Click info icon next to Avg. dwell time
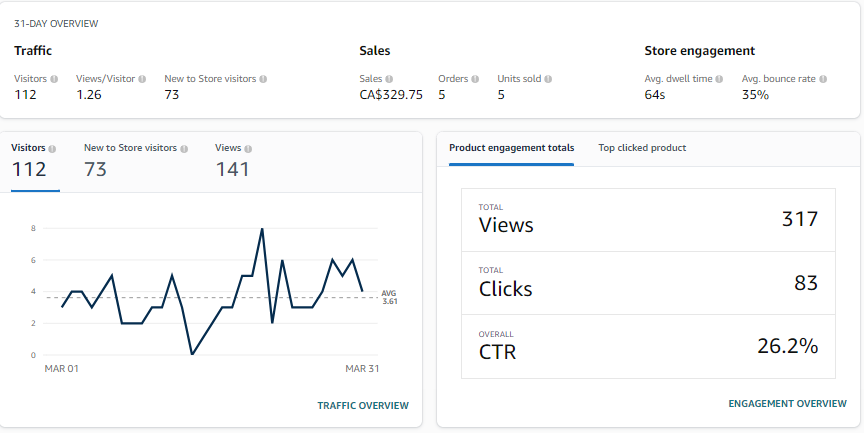Screen dimensions: 864x433 [719, 78]
